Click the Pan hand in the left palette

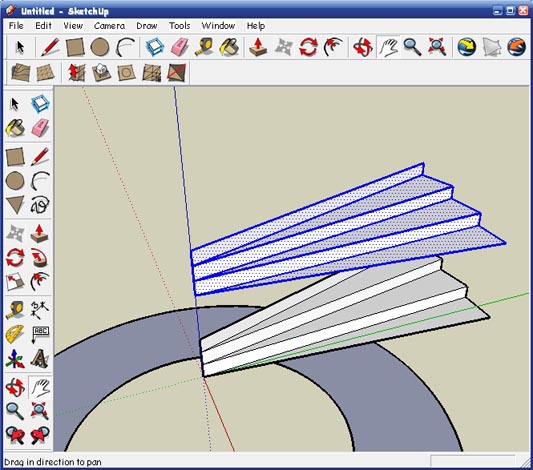coord(40,387)
